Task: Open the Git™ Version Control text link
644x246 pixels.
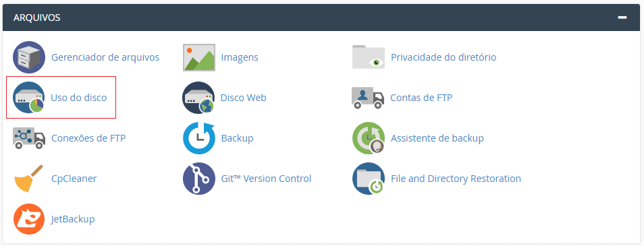Action: (266, 179)
